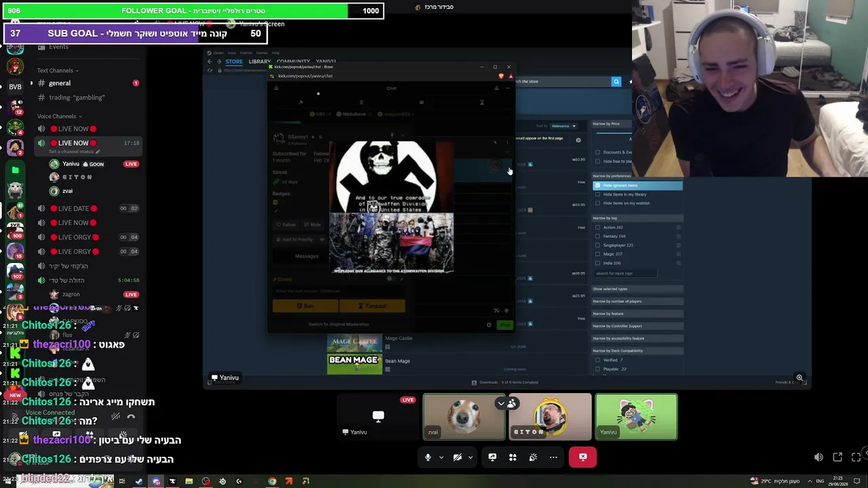868x488 pixels.
Task: Open the activities launcher button
Action: click(513, 457)
